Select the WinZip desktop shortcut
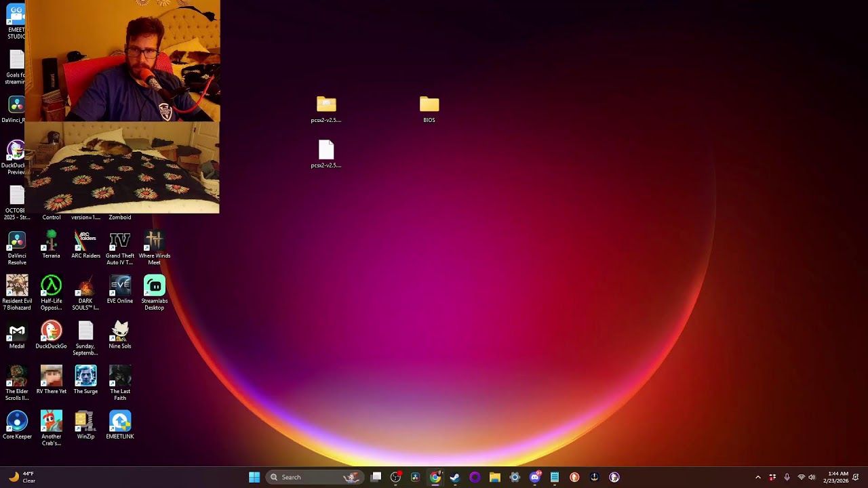Viewport: 868px width, 488px height. [x=85, y=425]
